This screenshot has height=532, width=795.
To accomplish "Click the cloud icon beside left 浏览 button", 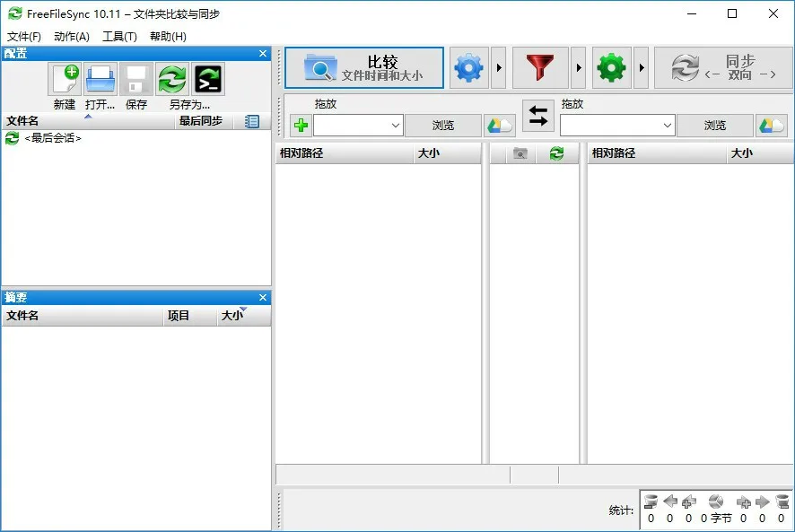I will [x=499, y=125].
